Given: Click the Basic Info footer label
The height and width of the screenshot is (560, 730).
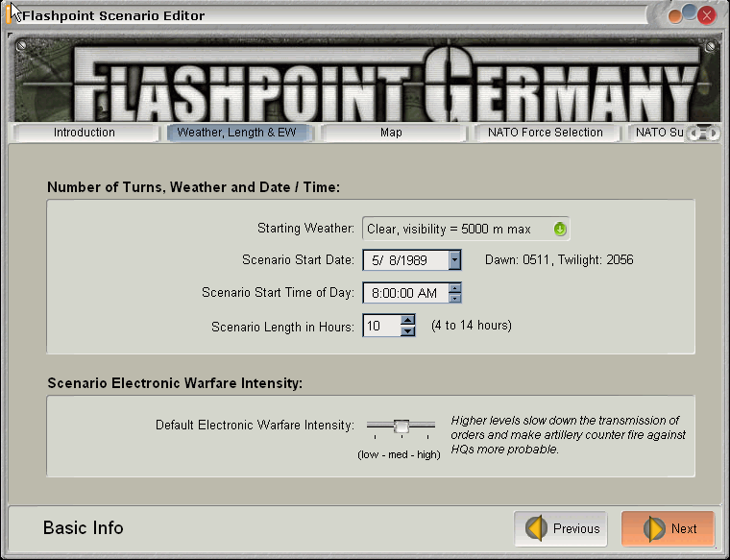Looking at the screenshot, I should 84,528.
